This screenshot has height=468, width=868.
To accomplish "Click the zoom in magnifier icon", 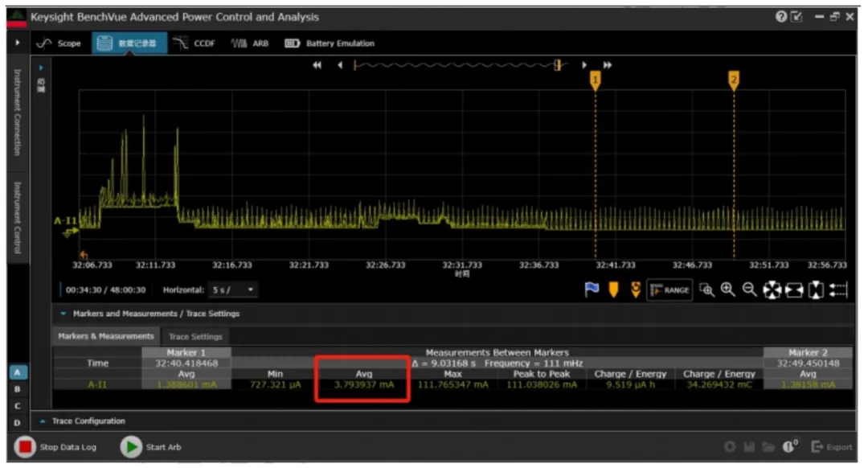I will [728, 289].
